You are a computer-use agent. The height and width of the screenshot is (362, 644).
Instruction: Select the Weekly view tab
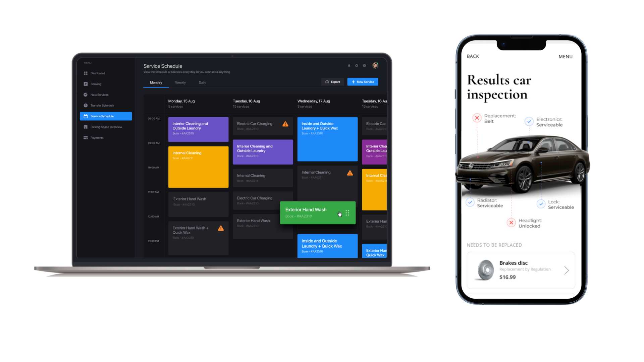click(x=180, y=83)
